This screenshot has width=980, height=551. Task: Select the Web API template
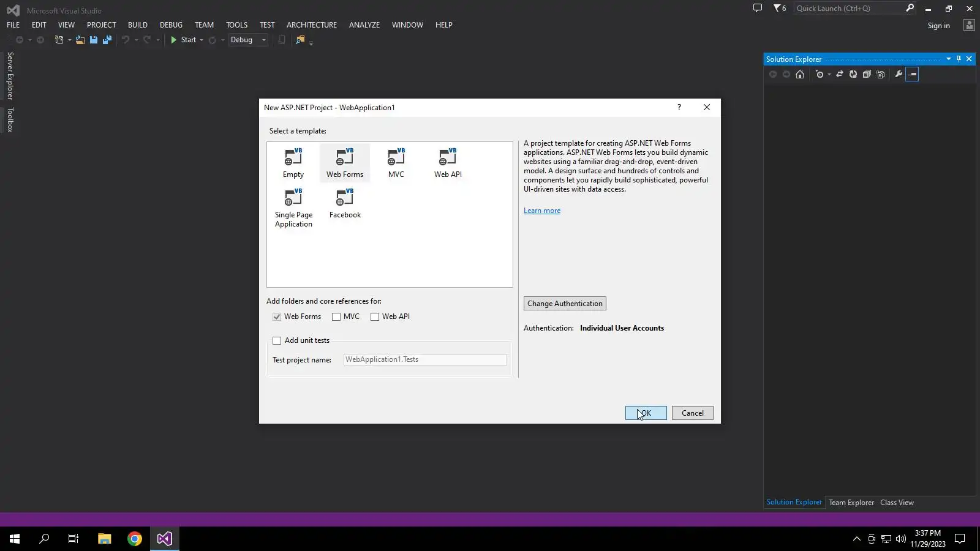coord(448,163)
